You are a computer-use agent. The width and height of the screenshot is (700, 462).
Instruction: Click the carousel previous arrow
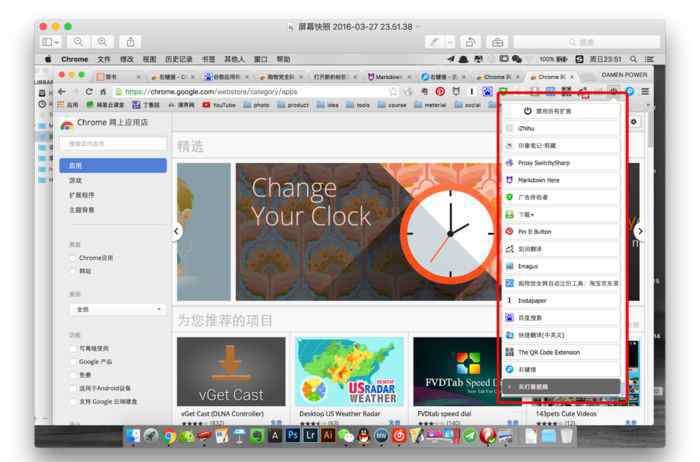(177, 231)
